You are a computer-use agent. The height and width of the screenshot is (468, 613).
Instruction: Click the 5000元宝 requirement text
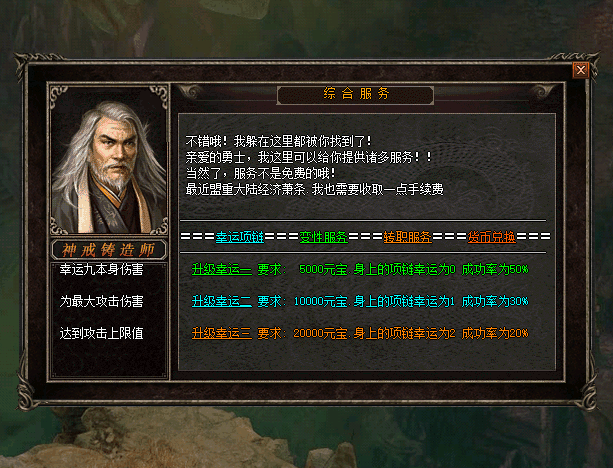pyautogui.click(x=323, y=269)
